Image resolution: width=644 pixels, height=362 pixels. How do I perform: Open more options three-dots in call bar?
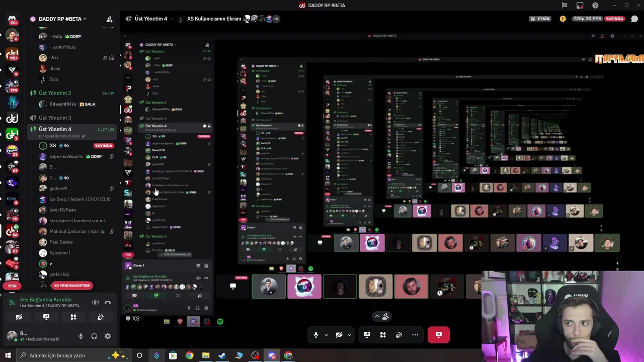(415, 335)
